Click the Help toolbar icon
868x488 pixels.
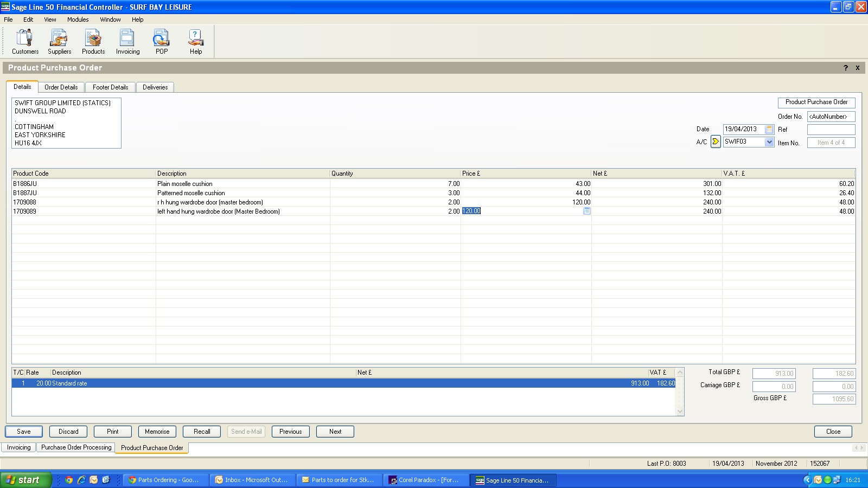click(196, 42)
